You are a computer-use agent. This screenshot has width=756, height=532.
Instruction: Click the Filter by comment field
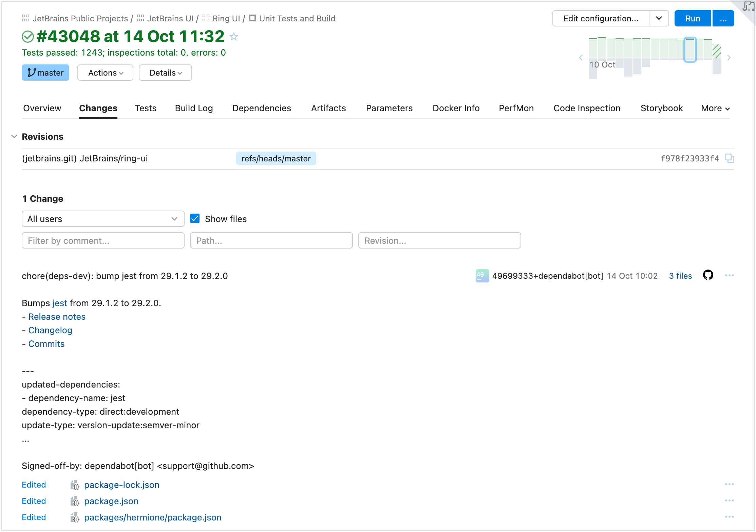(x=103, y=240)
